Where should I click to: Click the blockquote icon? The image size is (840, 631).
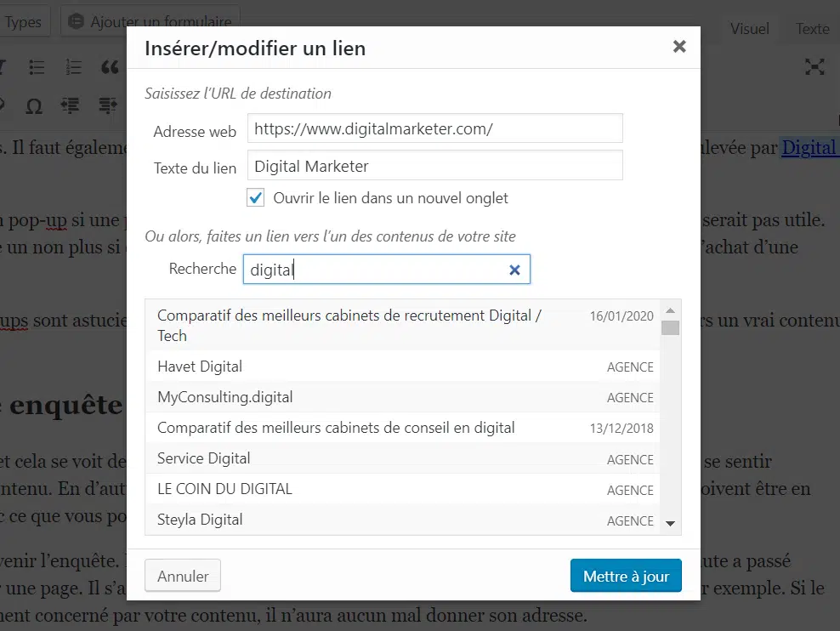pyautogui.click(x=109, y=67)
